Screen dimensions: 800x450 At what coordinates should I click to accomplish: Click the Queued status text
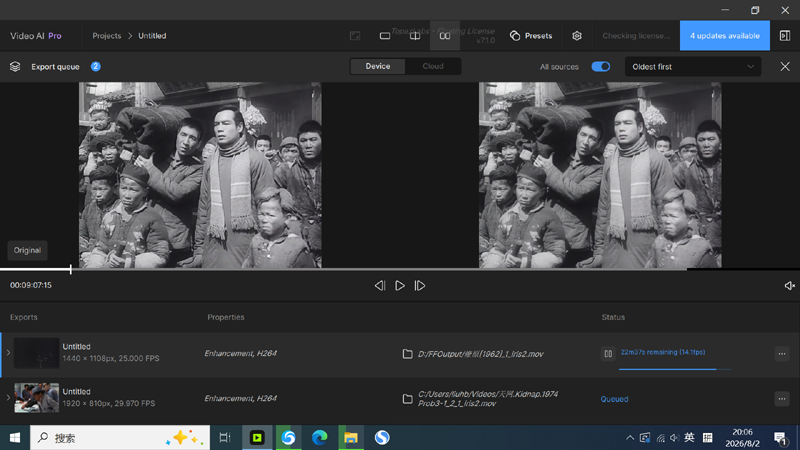point(614,399)
